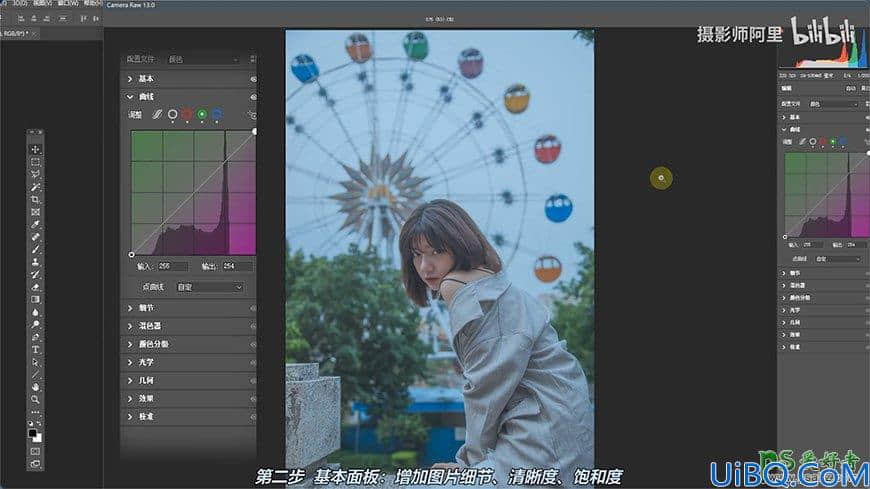The height and width of the screenshot is (489, 870).
Task: Expand 混色器 in the right-side small panel
Action: coord(784,286)
